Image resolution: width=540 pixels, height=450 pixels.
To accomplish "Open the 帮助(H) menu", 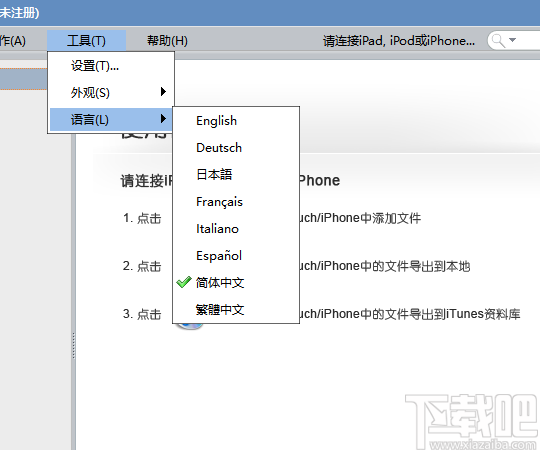I will click(x=167, y=41).
